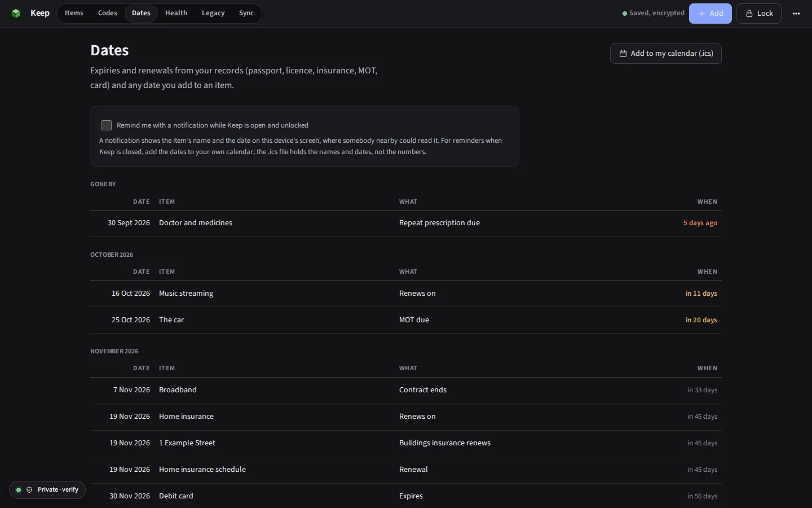Click the in 33 days label
Screen dimensions: 812x508
click(703, 390)
